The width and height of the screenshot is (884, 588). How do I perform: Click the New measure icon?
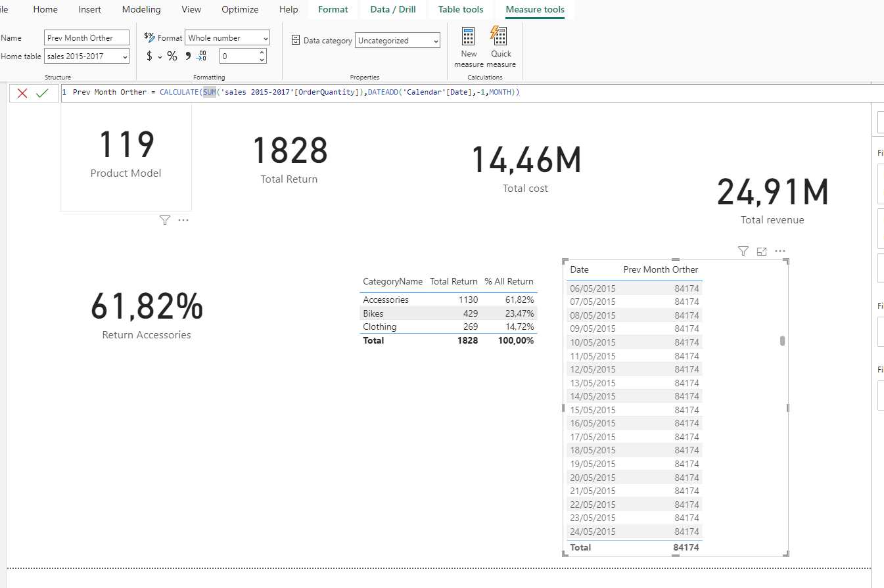(469, 37)
